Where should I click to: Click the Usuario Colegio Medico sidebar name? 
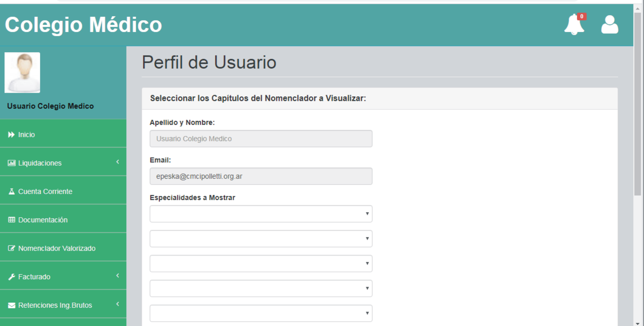(50, 106)
